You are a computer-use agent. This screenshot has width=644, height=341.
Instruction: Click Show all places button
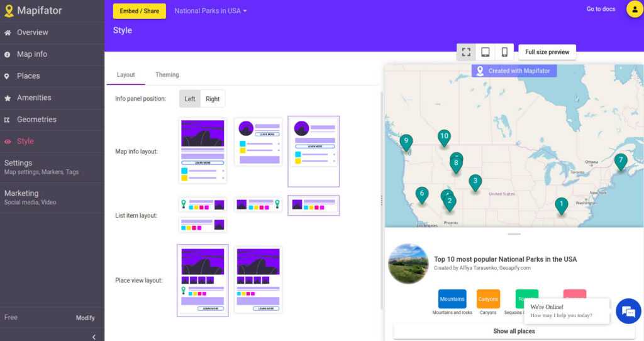click(x=514, y=331)
